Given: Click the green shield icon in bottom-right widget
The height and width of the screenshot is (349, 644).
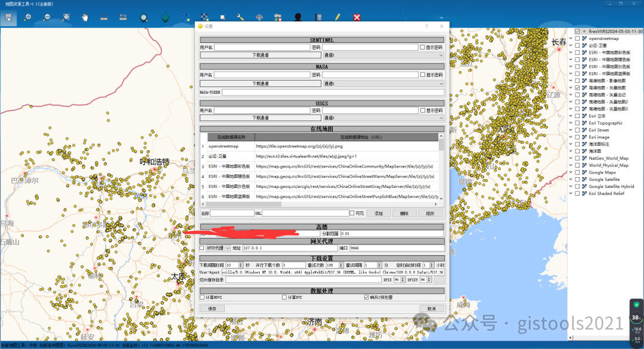Looking at the screenshot, I should [636, 305].
